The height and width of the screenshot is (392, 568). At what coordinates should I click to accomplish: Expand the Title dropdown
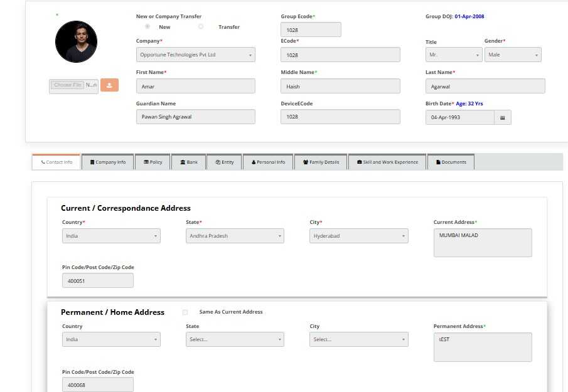click(x=453, y=55)
